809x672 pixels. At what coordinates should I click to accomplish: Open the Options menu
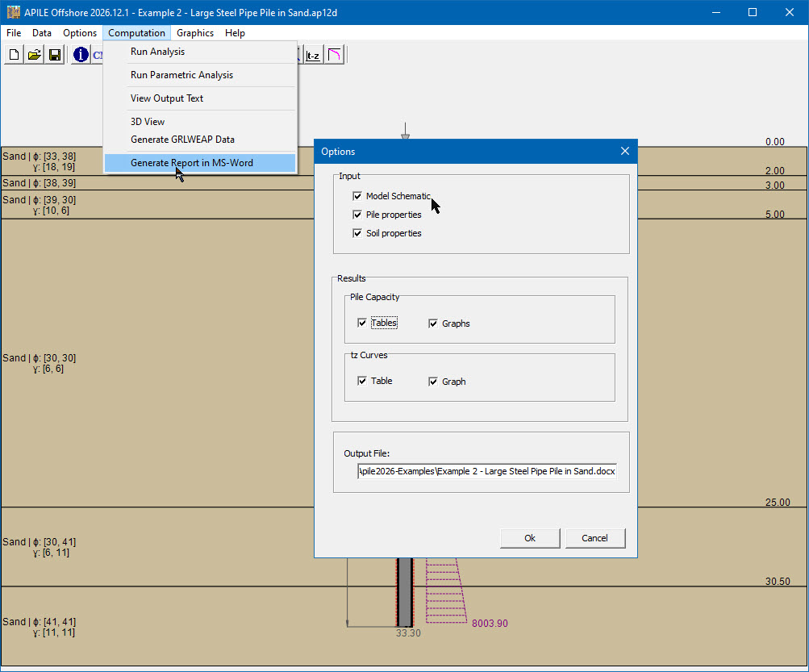80,33
